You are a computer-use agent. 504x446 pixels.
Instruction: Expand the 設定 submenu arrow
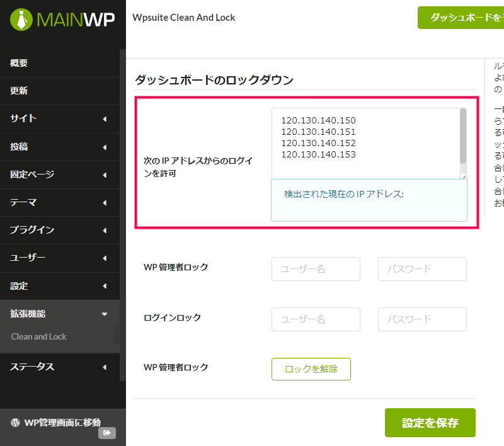pyautogui.click(x=105, y=286)
